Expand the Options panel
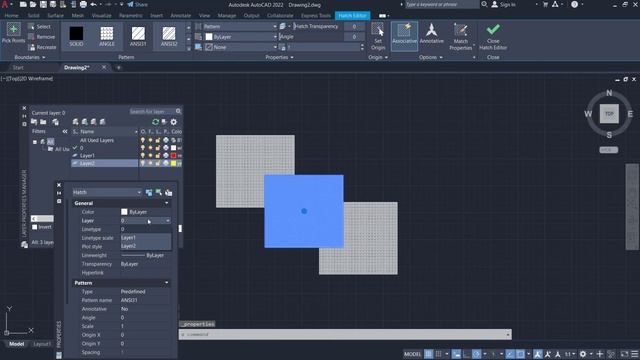 click(x=431, y=58)
